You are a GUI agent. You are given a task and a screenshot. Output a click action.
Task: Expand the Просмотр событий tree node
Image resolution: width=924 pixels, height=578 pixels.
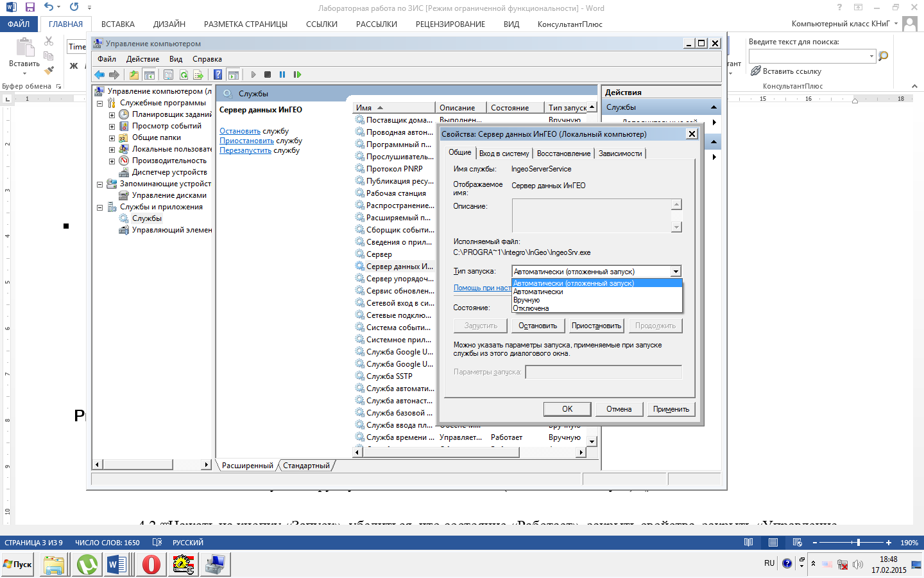pyautogui.click(x=112, y=127)
